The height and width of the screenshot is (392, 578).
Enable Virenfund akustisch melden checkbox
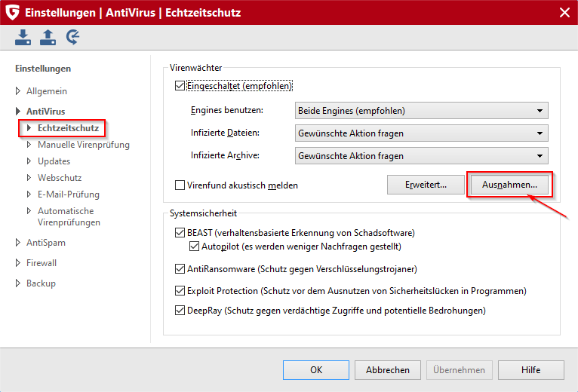pyautogui.click(x=180, y=185)
